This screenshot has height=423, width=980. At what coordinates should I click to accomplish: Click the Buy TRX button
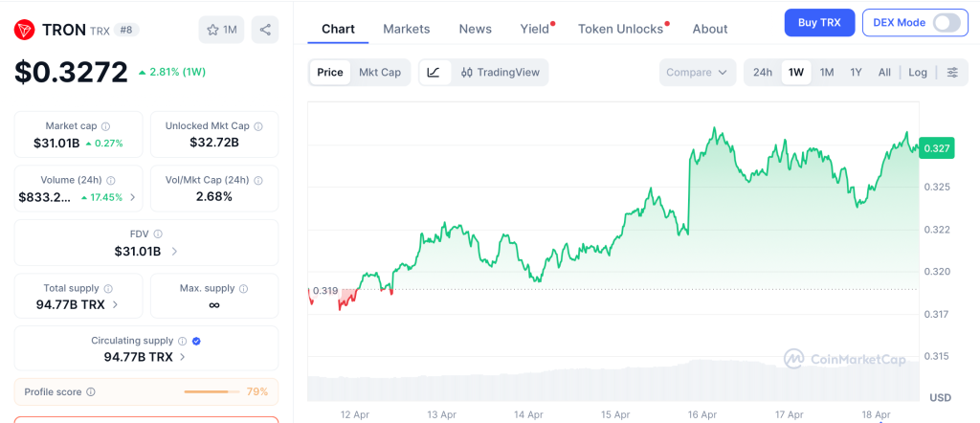coord(819,23)
